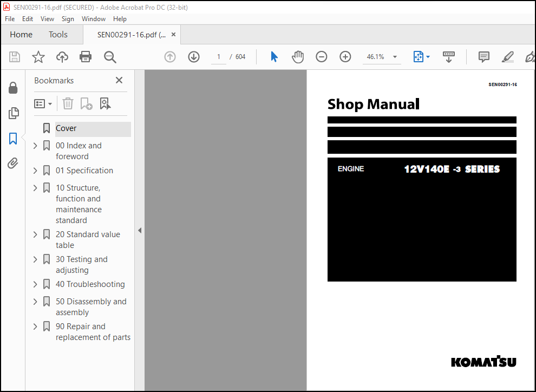Open the Edit menu

coord(28,19)
